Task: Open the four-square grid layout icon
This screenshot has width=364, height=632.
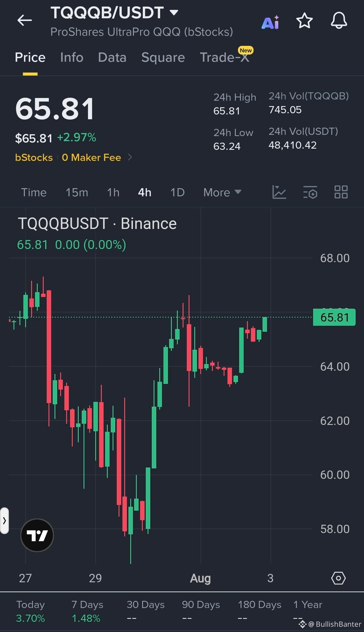Action: click(341, 192)
